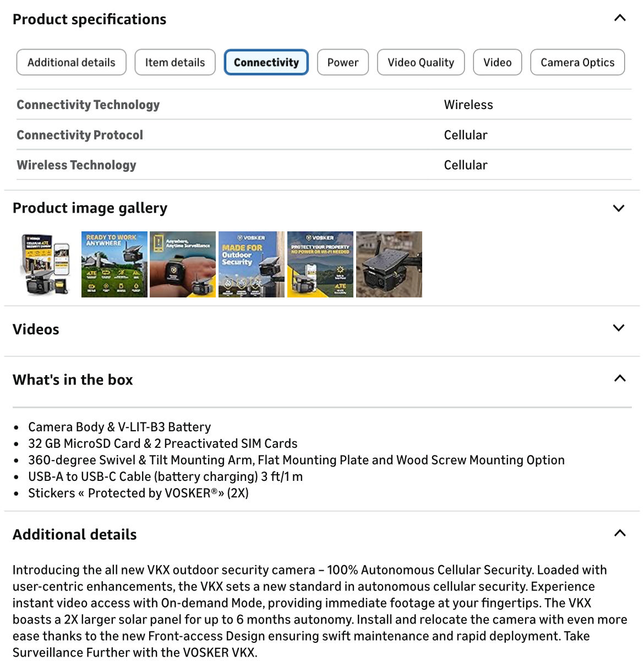This screenshot has height=661, width=644.
Task: Open the smartwatch surveillance thumbnail
Action: [x=183, y=264]
